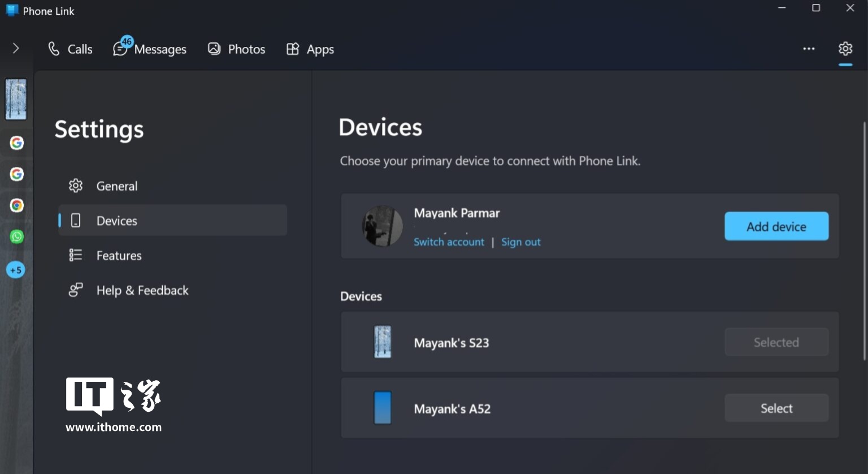Click the Switch account link
Screen dimensions: 868x474
(449, 242)
